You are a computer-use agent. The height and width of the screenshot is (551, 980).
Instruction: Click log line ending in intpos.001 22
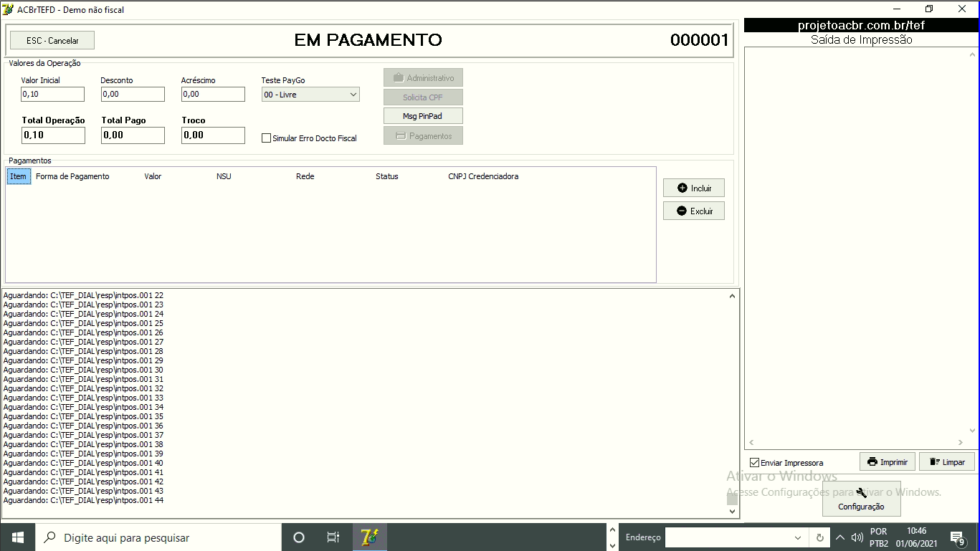83,295
